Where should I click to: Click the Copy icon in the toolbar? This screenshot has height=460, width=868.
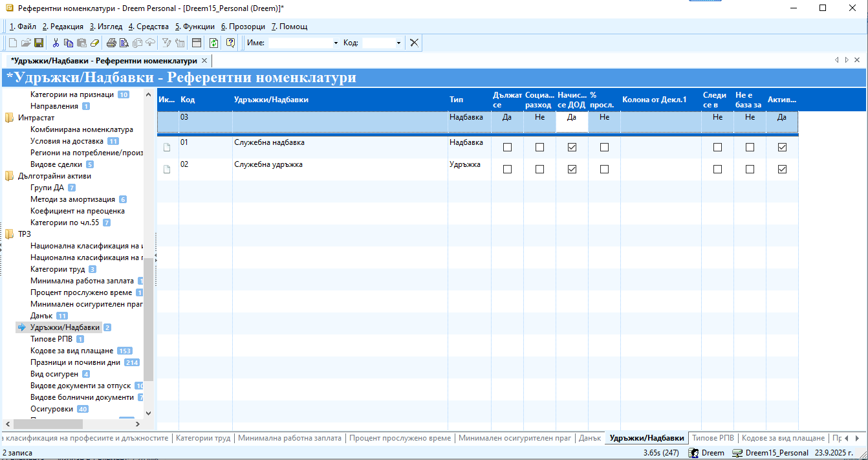click(x=69, y=43)
